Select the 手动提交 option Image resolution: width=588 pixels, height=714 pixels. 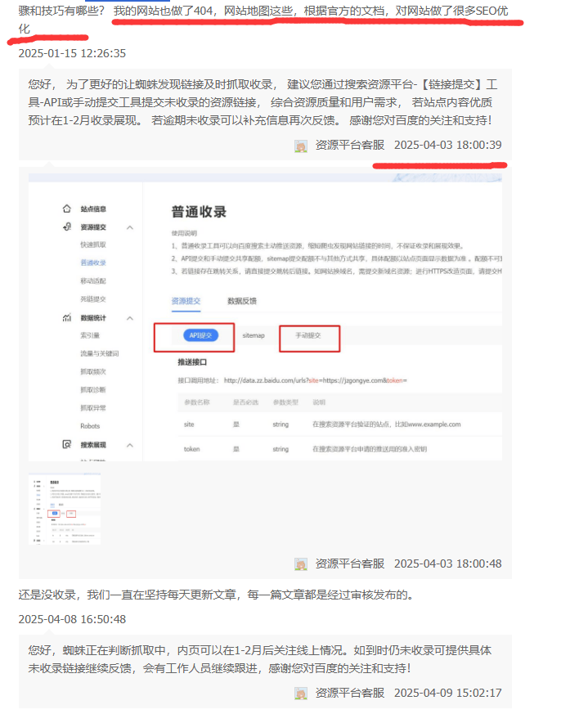click(x=308, y=335)
